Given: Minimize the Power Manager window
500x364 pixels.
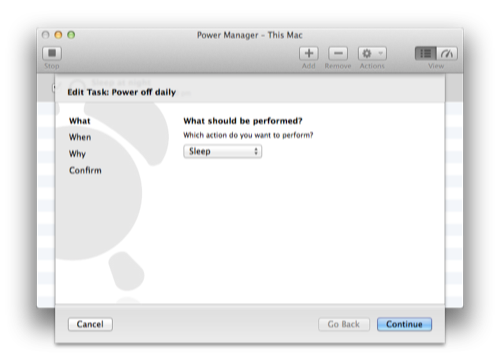Looking at the screenshot, I should coord(58,35).
